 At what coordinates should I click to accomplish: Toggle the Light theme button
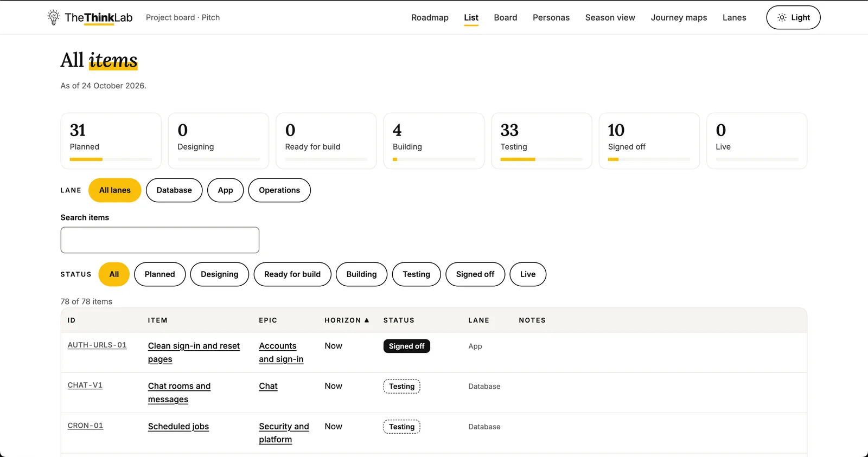coord(794,17)
